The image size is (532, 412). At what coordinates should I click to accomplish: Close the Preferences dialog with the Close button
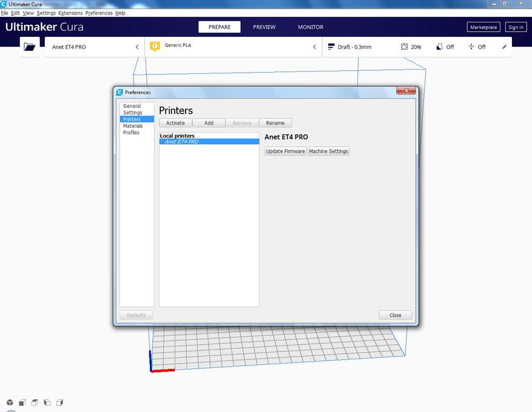pyautogui.click(x=396, y=315)
